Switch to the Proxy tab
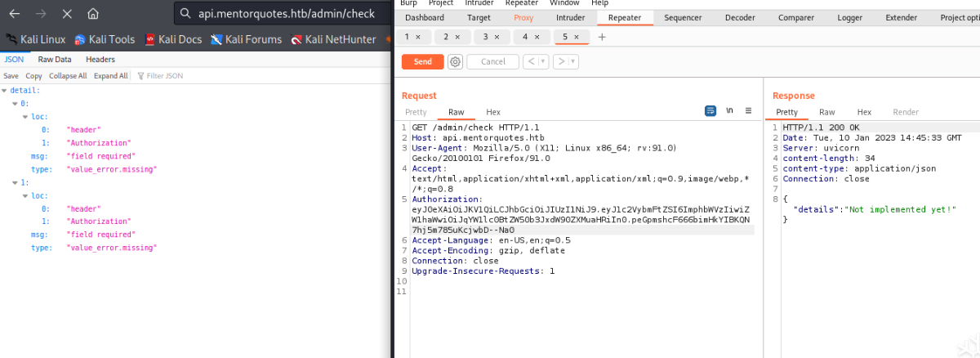Screen dimensions: 980x358 (523, 17)
